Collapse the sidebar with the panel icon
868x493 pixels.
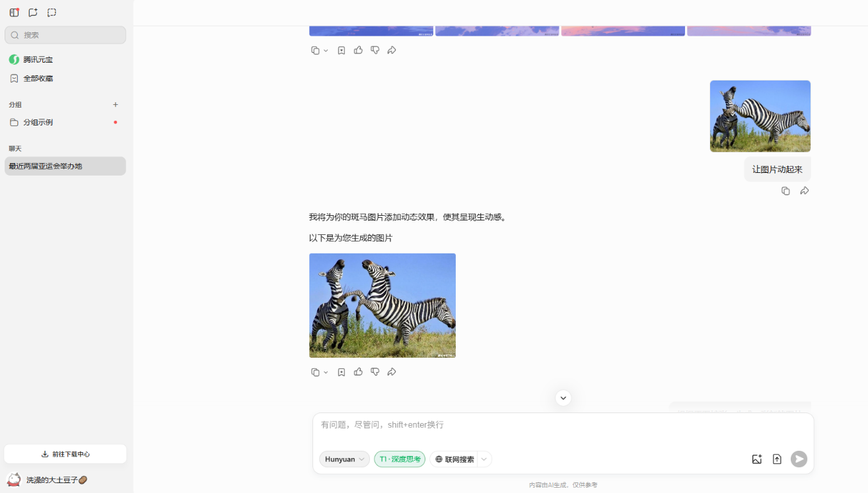pos(14,13)
